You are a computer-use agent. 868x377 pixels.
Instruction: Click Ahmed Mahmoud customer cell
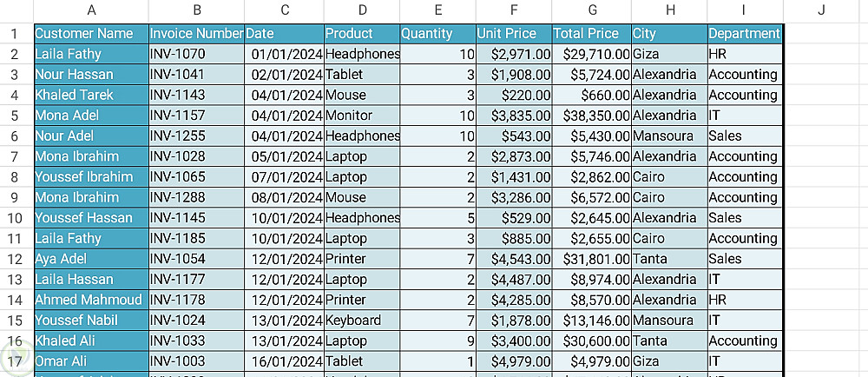[91, 300]
